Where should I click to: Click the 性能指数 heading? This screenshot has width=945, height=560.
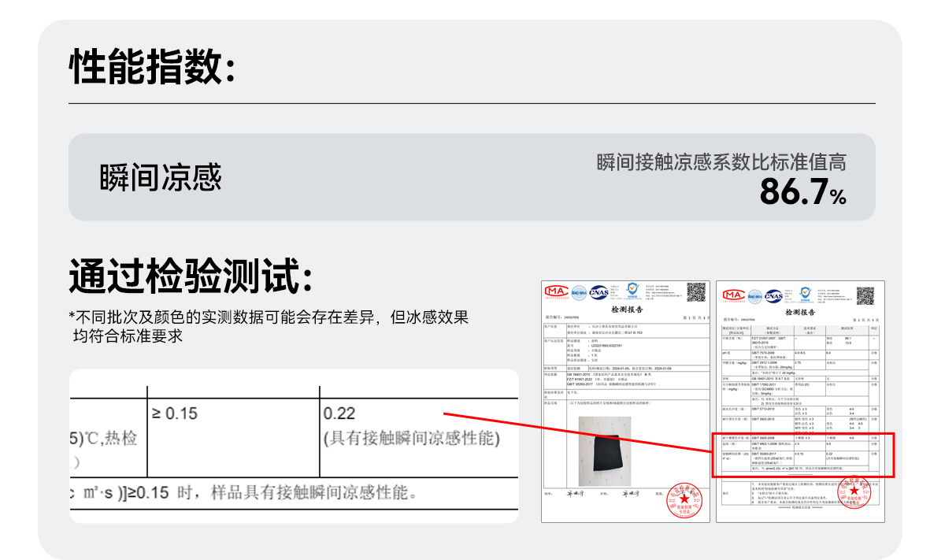click(153, 66)
